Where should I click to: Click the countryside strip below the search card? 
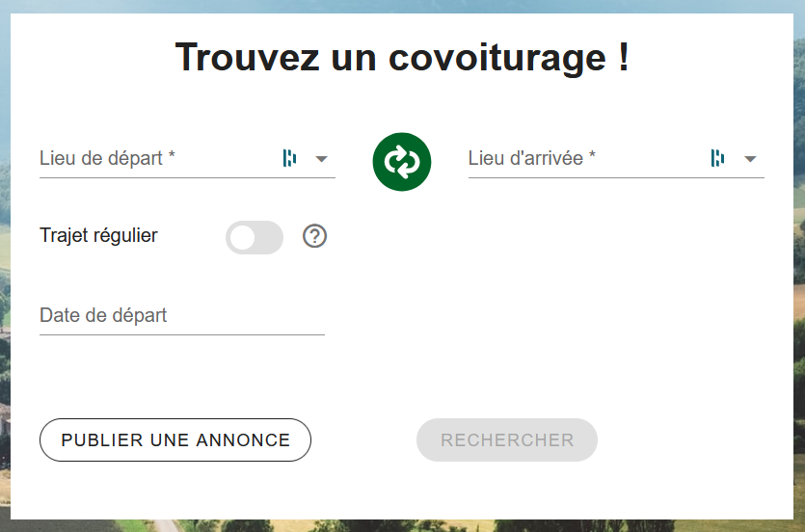pos(403,526)
